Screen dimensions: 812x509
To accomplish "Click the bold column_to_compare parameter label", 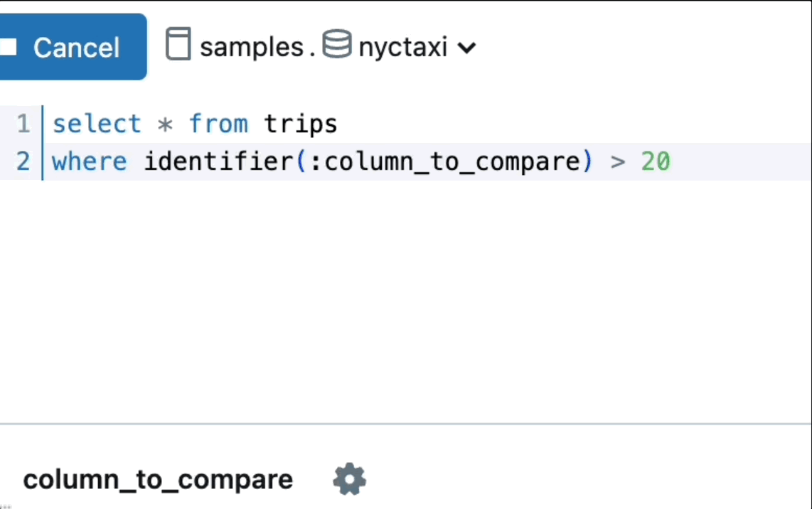I will click(x=158, y=480).
